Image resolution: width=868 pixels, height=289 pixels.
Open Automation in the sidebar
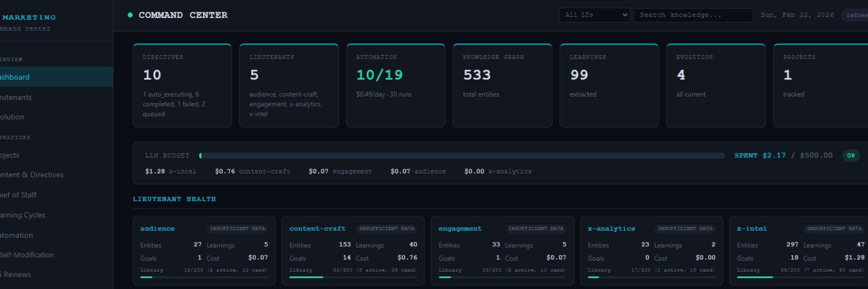56,235
